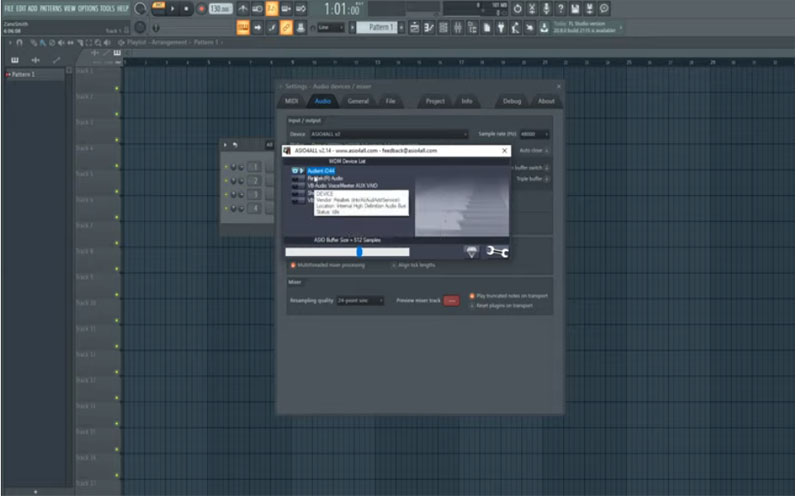This screenshot has width=800, height=500.
Task: Switch to the General settings tab
Action: (x=358, y=102)
